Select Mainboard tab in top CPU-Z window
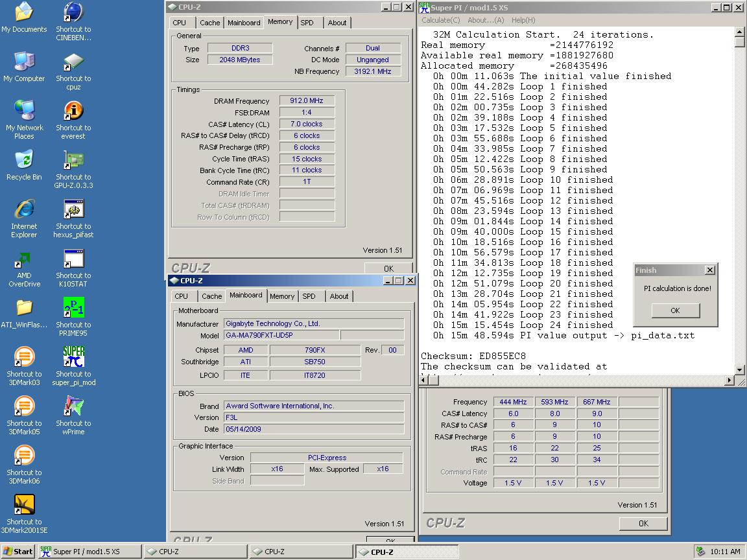Viewport: 747px width, 560px height. pyautogui.click(x=244, y=23)
